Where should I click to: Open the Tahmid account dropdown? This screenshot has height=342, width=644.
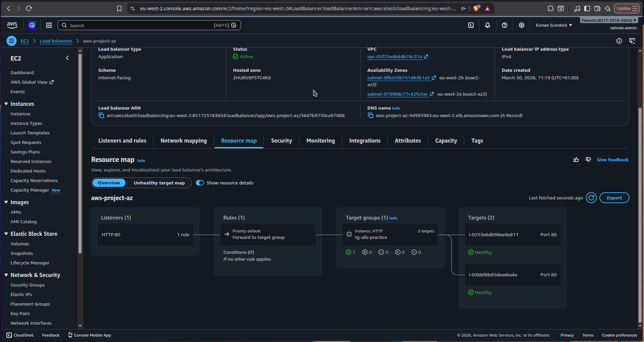pos(609,20)
